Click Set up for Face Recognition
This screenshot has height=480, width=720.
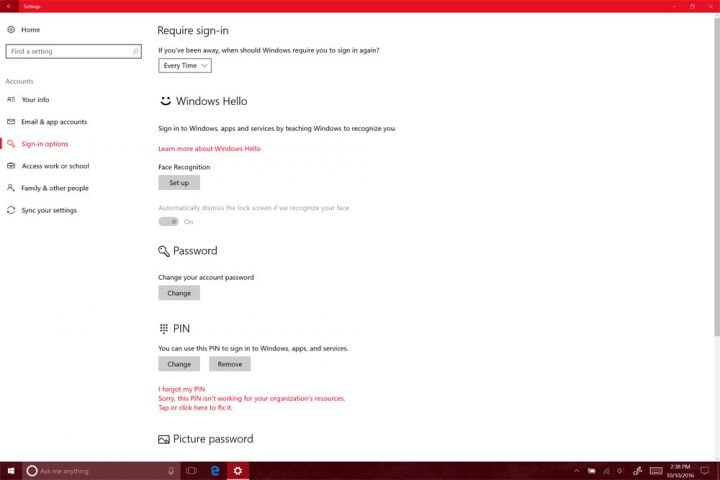[x=179, y=182]
